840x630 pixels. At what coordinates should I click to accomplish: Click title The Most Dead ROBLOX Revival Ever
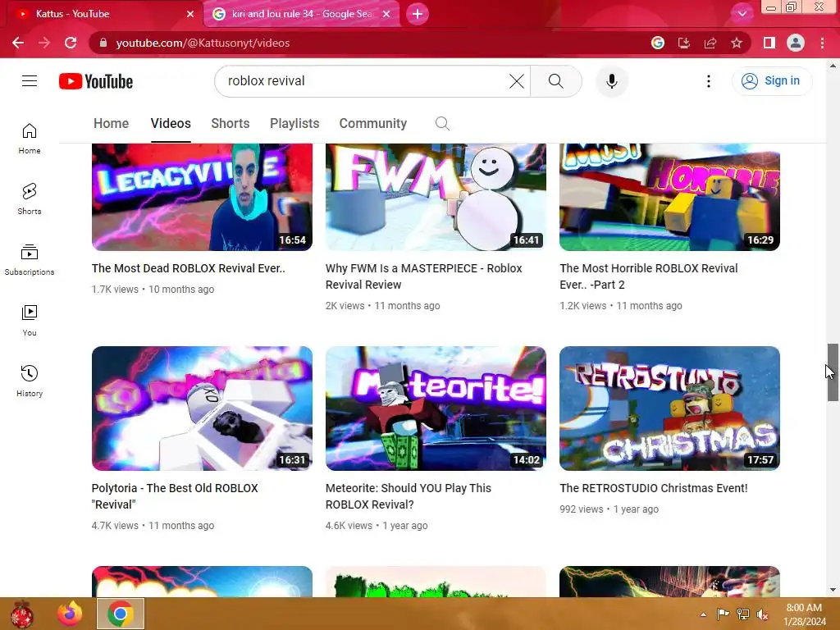coord(188,268)
